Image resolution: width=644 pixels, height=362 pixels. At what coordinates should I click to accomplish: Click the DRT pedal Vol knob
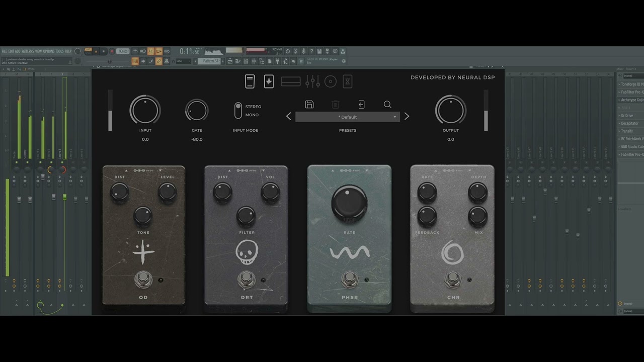[270, 193]
